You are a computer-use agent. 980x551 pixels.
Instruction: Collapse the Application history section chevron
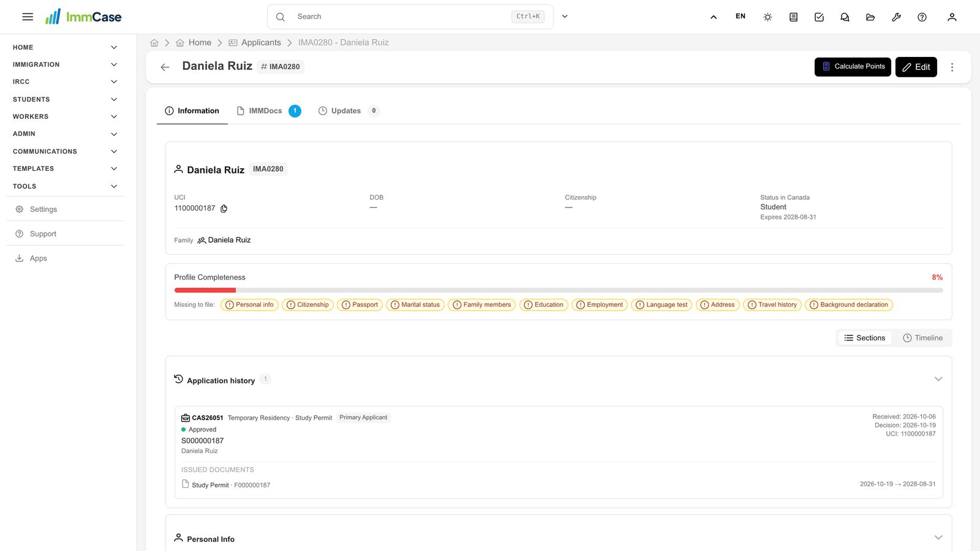938,379
